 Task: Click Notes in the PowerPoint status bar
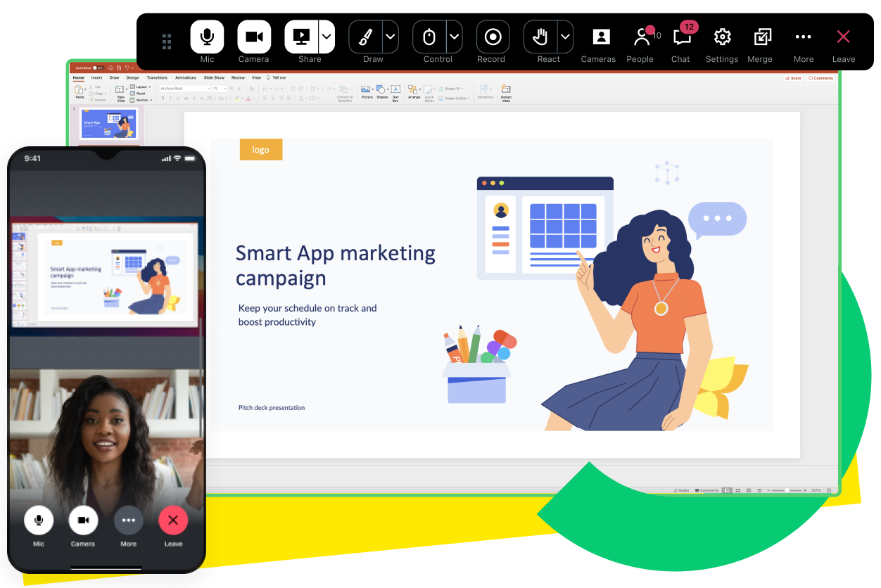[681, 490]
